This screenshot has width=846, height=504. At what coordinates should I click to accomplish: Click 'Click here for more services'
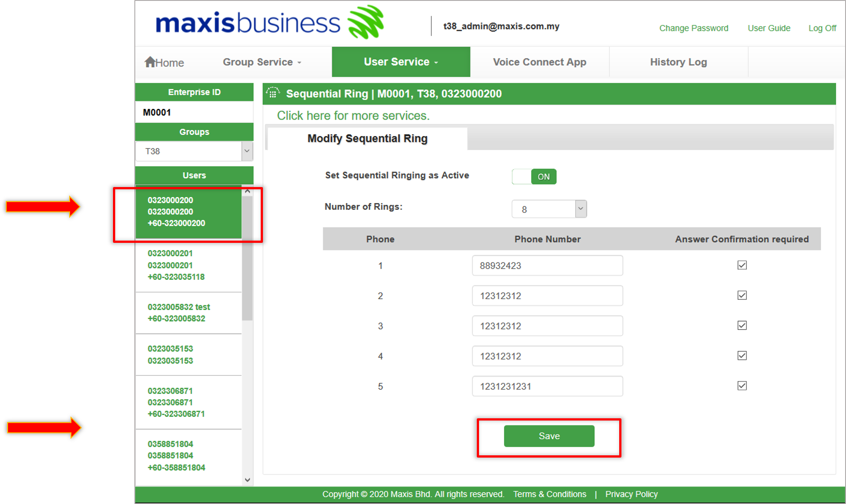point(353,115)
